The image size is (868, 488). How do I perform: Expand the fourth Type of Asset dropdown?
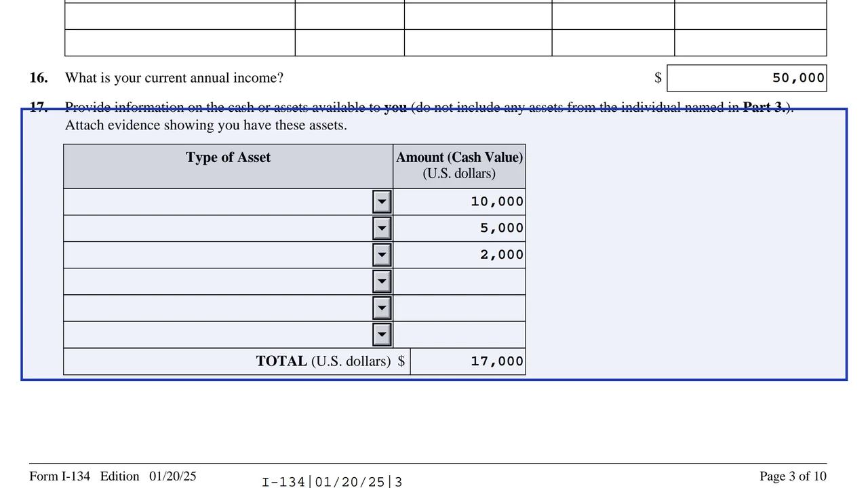coord(382,281)
